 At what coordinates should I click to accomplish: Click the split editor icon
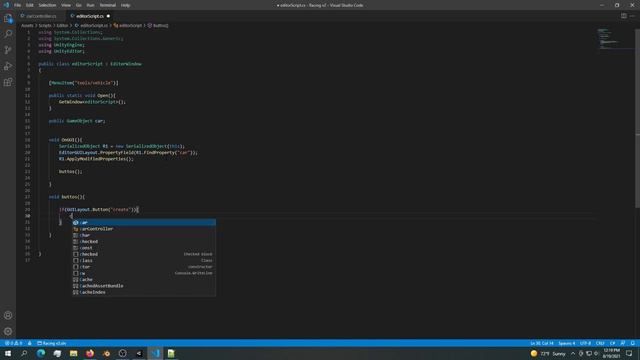(x=623, y=16)
